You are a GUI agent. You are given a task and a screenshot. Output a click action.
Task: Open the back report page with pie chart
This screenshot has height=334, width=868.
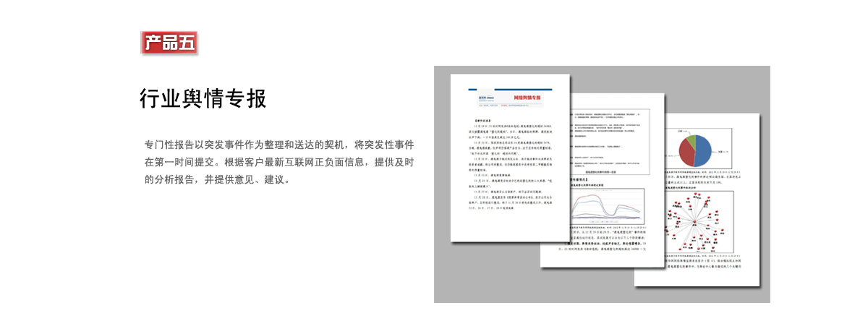(x=697, y=199)
